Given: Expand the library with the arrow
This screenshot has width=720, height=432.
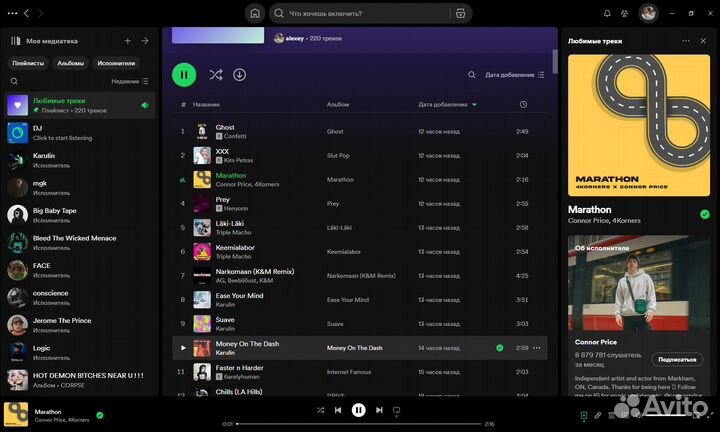Looking at the screenshot, I should click(145, 41).
